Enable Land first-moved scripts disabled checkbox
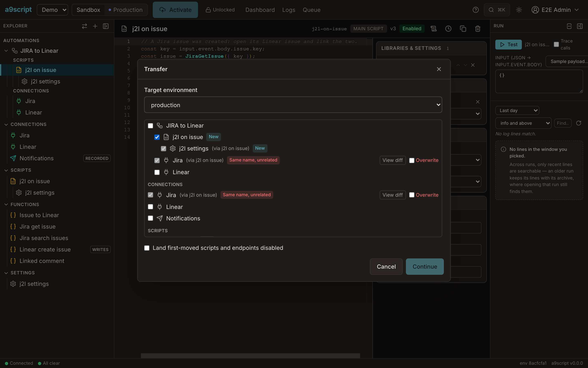 [147, 248]
